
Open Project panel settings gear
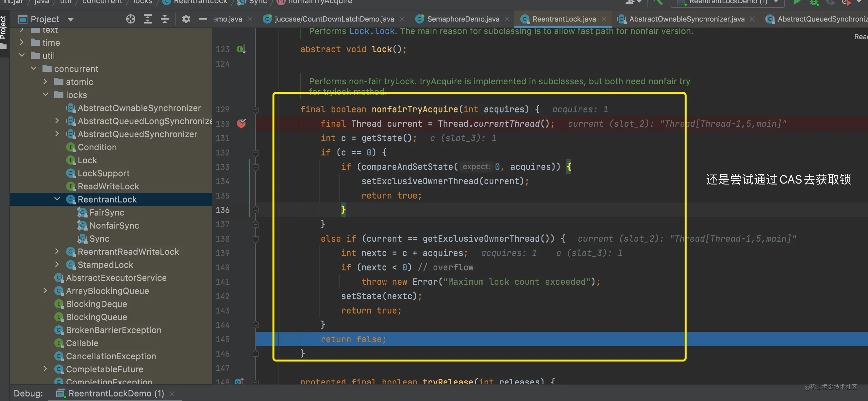tap(186, 19)
